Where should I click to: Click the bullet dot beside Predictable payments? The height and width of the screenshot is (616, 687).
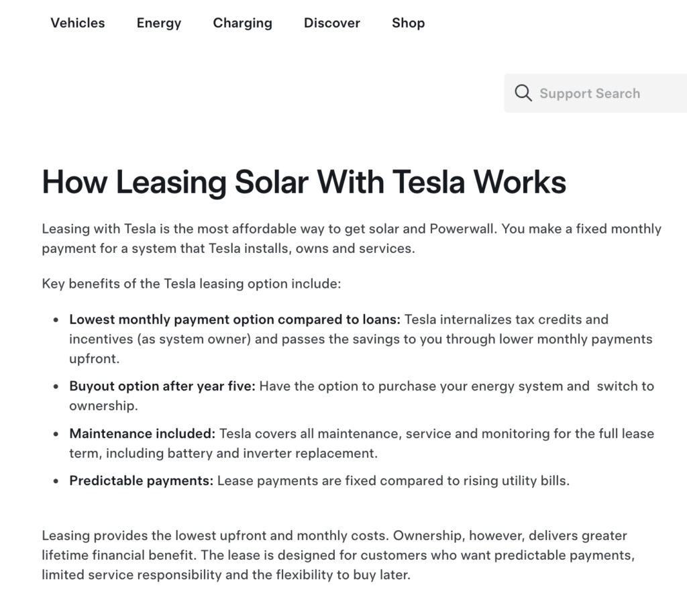[56, 482]
